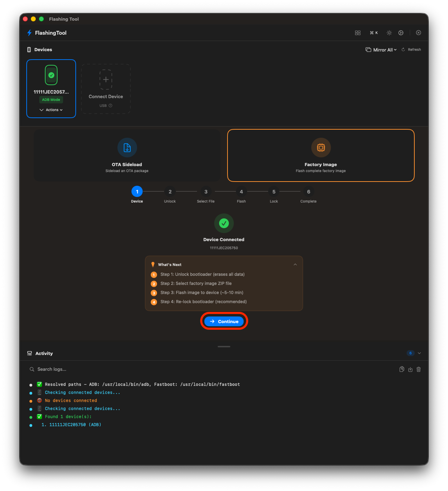Click the Devices section phone icon
Image resolution: width=448 pixels, height=491 pixels.
click(29, 50)
